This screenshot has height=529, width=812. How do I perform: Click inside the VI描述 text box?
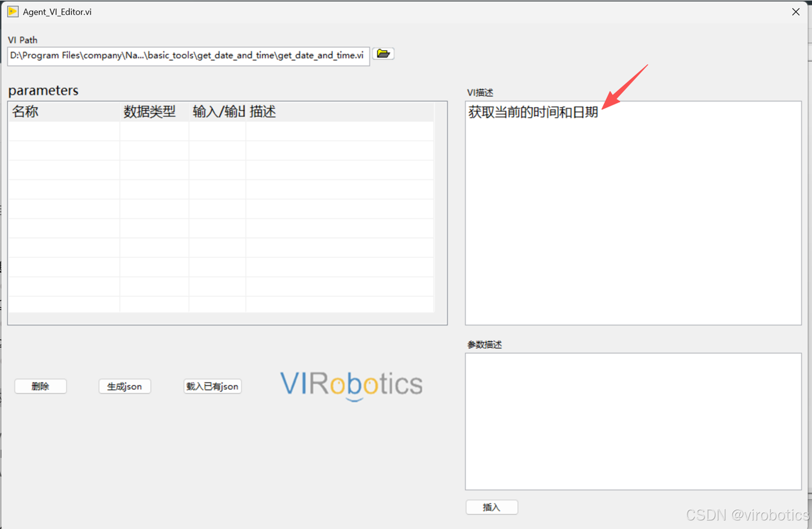(633, 213)
